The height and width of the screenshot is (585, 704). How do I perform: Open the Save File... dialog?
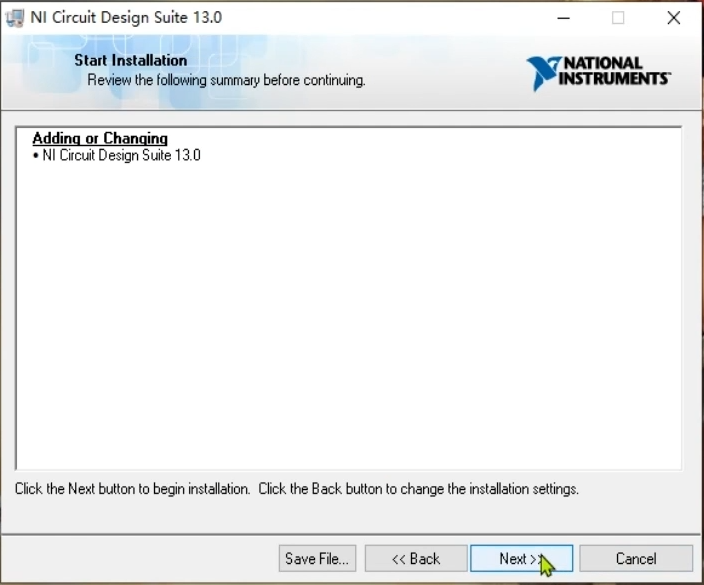point(317,559)
